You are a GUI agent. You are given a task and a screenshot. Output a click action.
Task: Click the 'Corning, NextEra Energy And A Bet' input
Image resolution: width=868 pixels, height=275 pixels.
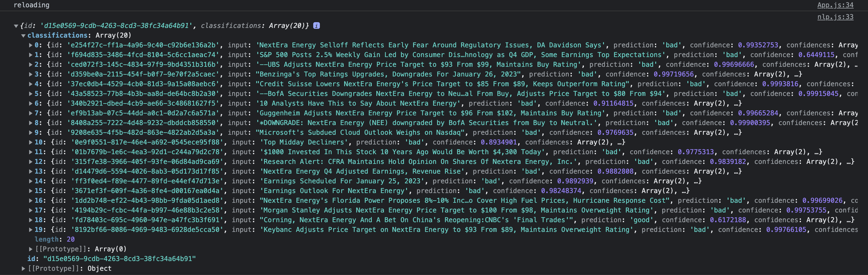(x=416, y=220)
